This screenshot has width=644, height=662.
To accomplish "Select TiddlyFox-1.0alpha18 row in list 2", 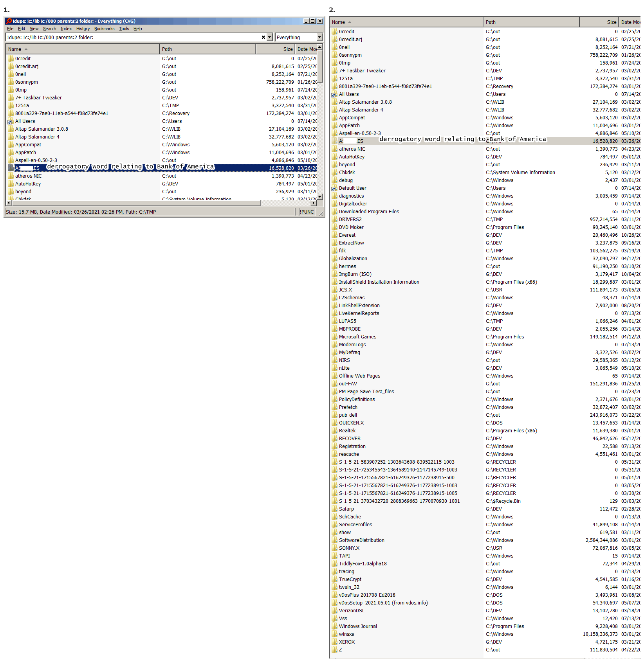I will 485,563.
